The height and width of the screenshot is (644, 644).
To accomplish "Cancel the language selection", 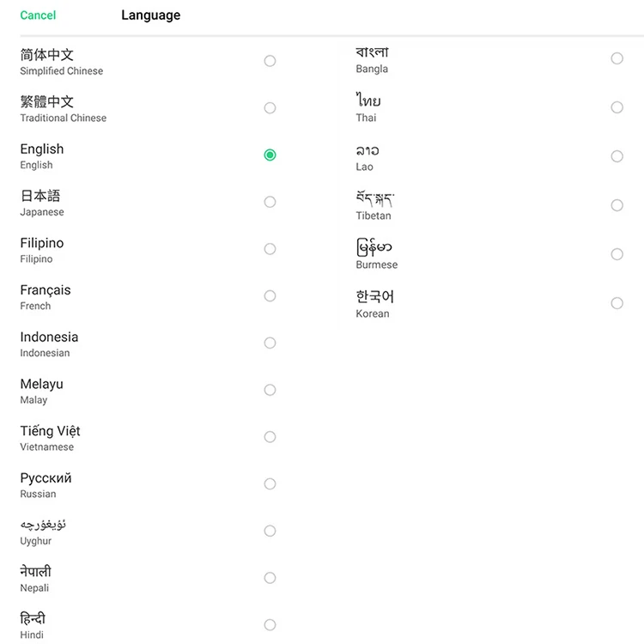I will click(38, 15).
